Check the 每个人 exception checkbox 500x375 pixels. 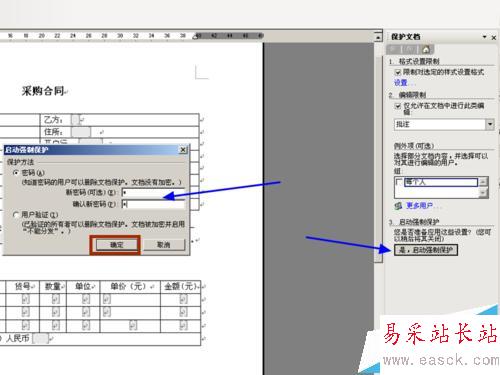pos(399,182)
